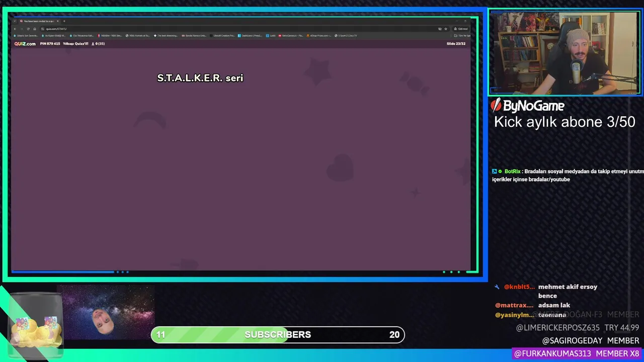
Task: Click the subscribers goal progress bar
Action: coord(278,335)
